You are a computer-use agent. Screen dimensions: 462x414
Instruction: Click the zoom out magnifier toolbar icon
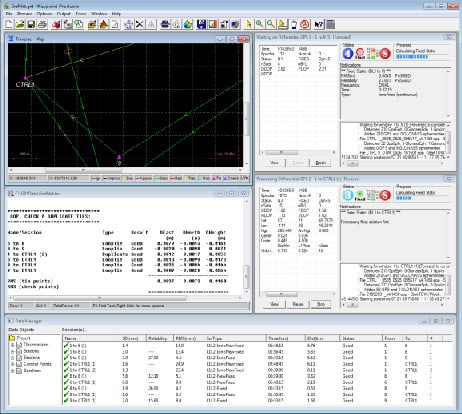pyautogui.click(x=271, y=24)
